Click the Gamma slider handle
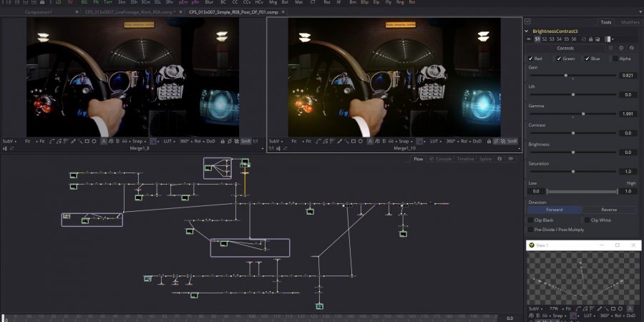644x322 pixels. (x=583, y=114)
